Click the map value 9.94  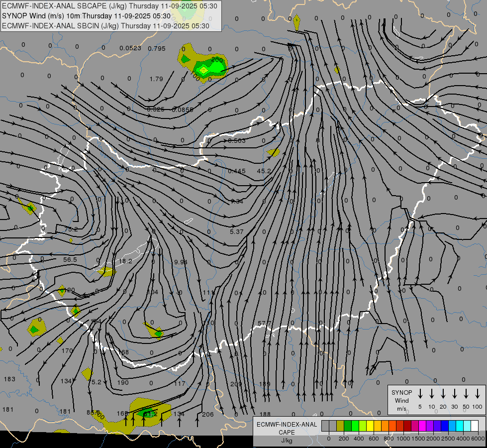(x=181, y=262)
